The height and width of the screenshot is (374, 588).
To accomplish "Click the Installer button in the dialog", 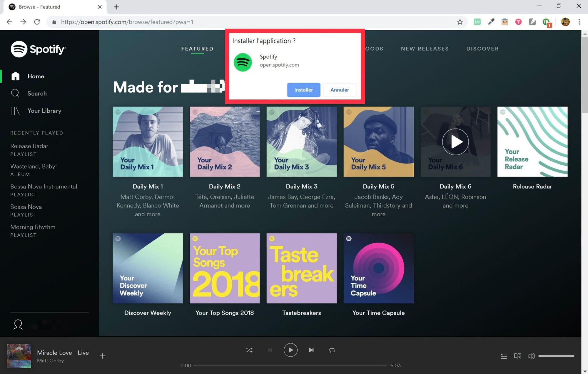I will click(303, 90).
